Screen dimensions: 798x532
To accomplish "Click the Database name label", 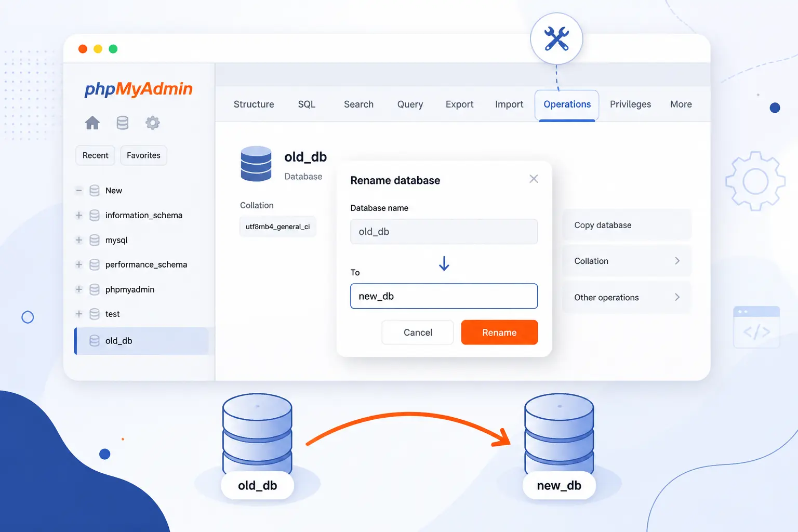I will pos(379,208).
